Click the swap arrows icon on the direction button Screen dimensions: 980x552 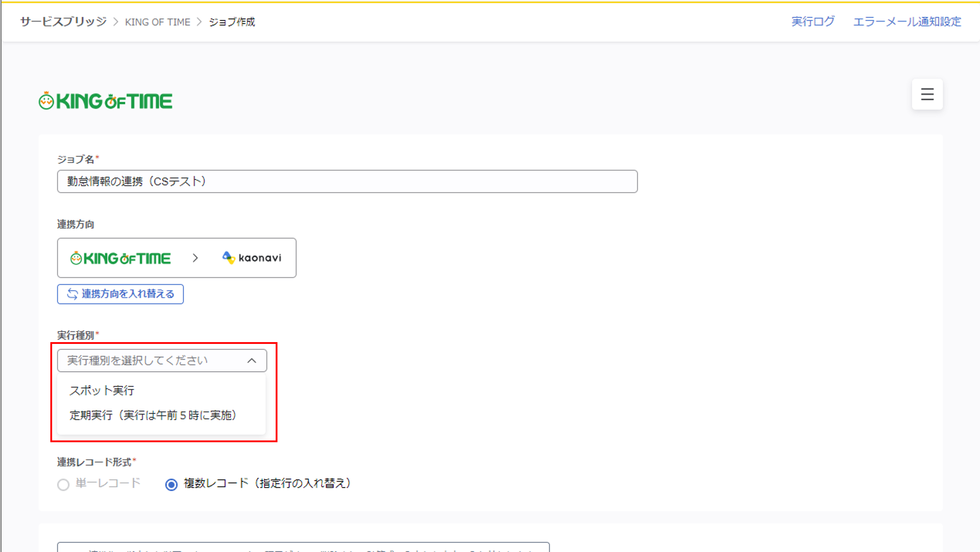click(x=72, y=294)
